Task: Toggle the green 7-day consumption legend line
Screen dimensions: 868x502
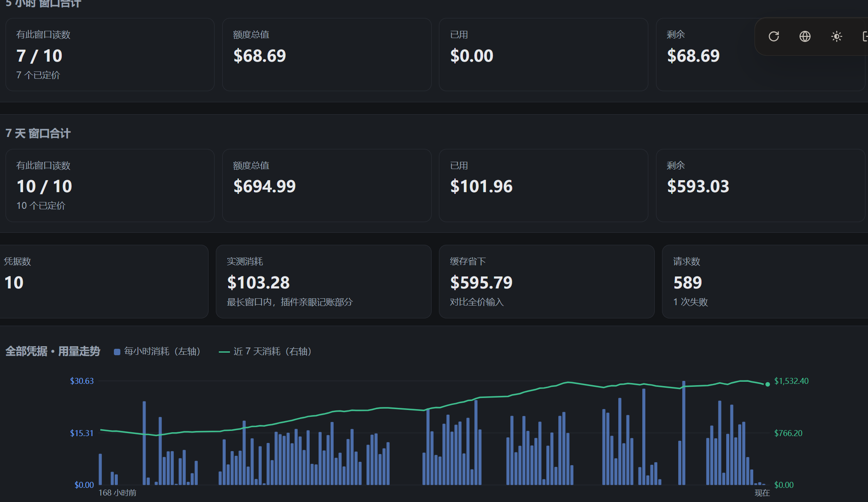Action: 224,352
